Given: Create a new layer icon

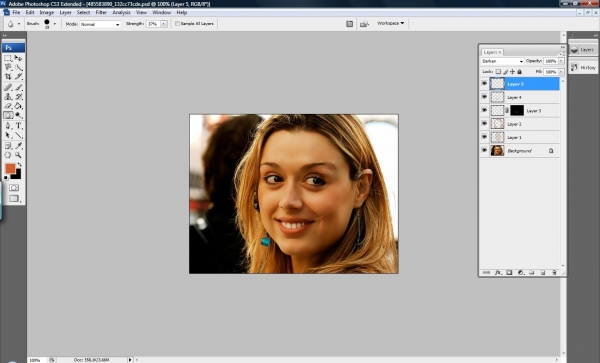Looking at the screenshot, I should click(x=543, y=273).
